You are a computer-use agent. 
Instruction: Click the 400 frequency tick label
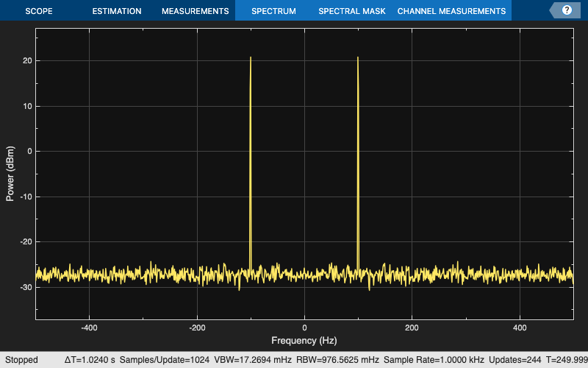pyautogui.click(x=520, y=328)
